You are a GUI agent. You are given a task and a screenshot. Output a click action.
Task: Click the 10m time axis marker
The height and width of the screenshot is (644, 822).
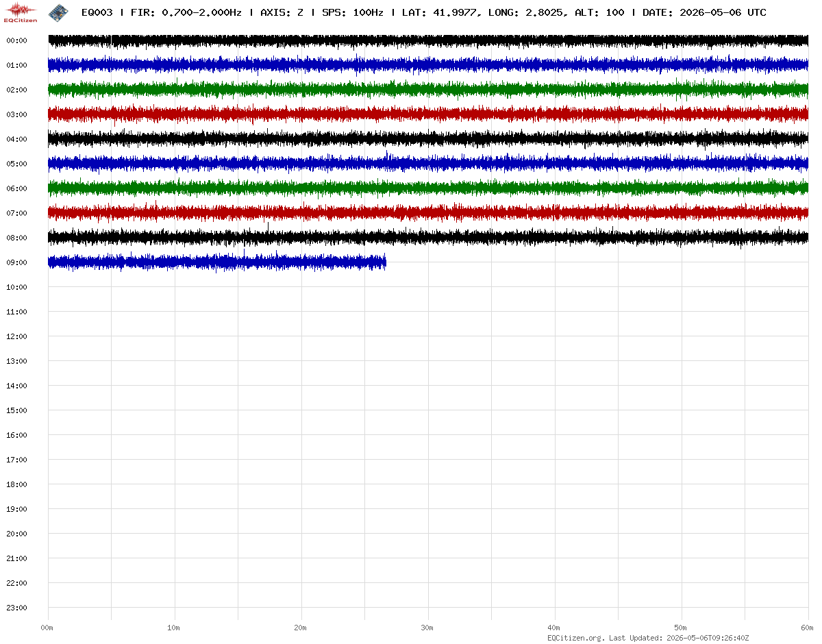point(174,628)
